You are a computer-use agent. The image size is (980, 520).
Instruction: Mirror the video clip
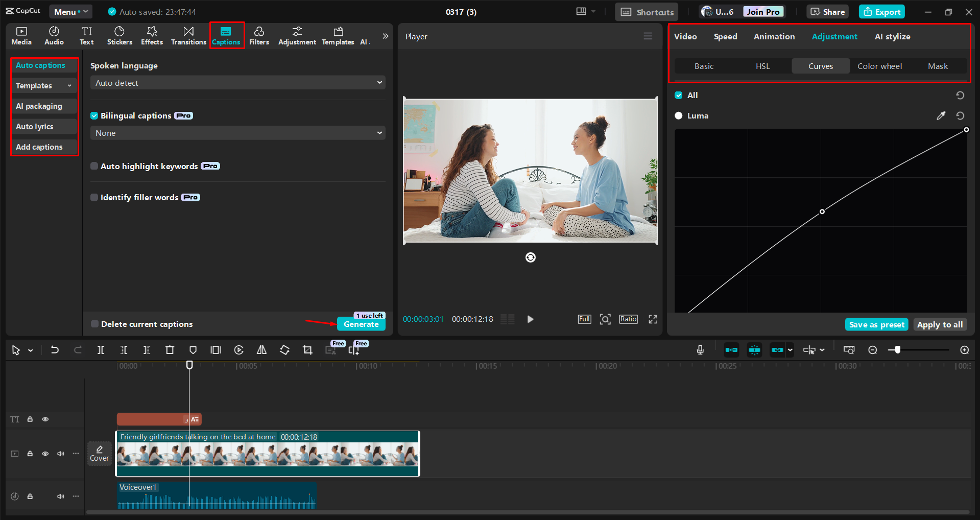(261, 350)
